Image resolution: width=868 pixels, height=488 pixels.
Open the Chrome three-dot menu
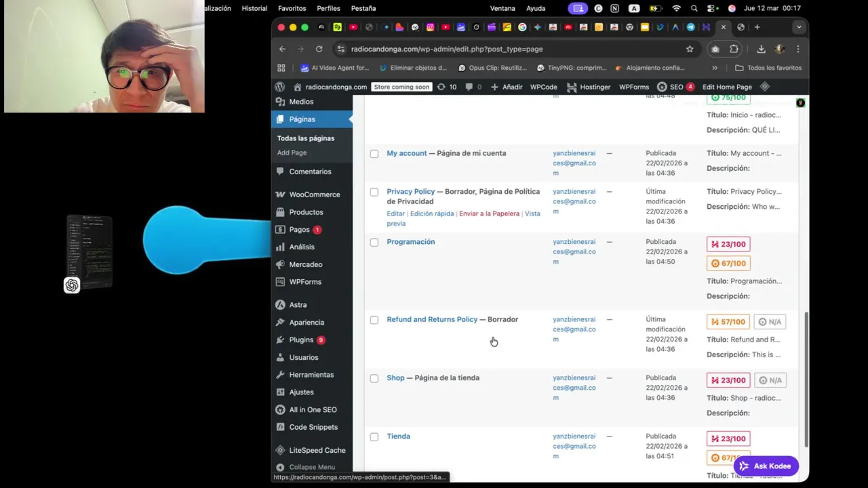798,49
